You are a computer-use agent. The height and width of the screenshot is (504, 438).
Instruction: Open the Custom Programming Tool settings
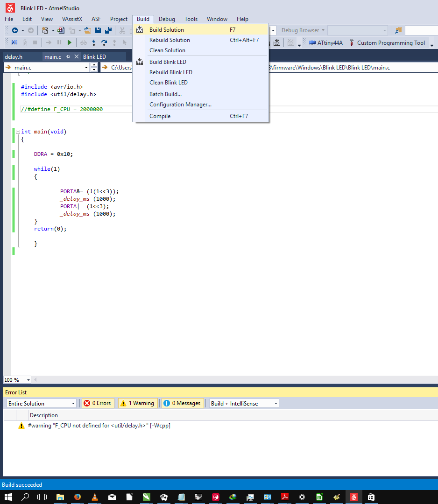(387, 43)
